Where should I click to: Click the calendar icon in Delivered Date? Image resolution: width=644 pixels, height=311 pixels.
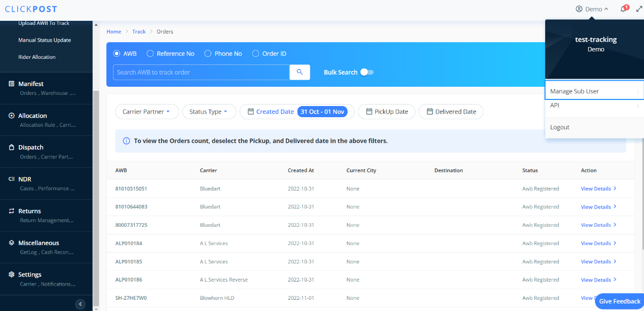(430, 112)
